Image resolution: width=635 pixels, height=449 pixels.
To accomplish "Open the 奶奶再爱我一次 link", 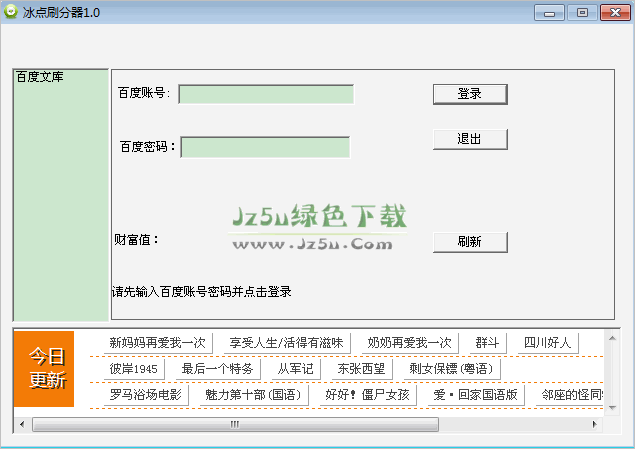I will tap(409, 343).
